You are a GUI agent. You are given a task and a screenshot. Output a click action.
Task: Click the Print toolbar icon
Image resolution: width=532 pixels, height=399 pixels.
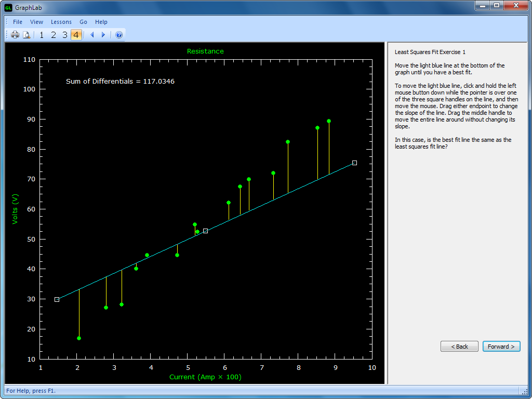click(15, 35)
